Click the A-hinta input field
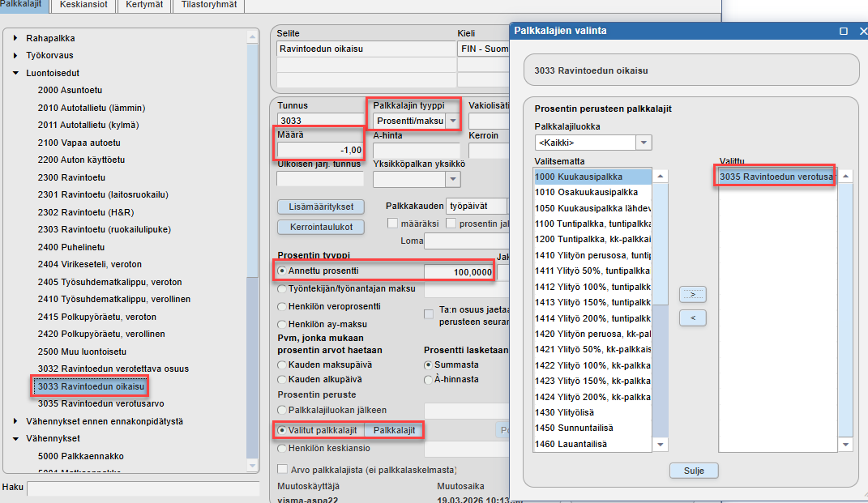868x503 pixels. 417,150
